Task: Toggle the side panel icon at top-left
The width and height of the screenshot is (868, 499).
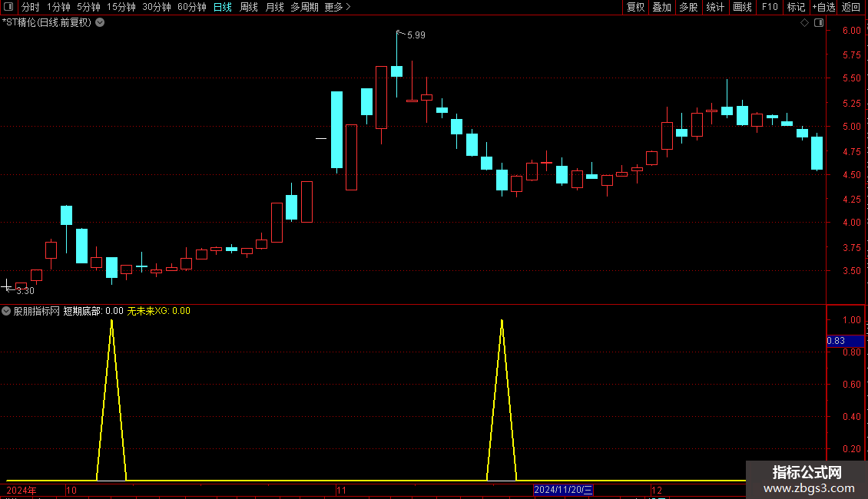Action: tap(8, 7)
